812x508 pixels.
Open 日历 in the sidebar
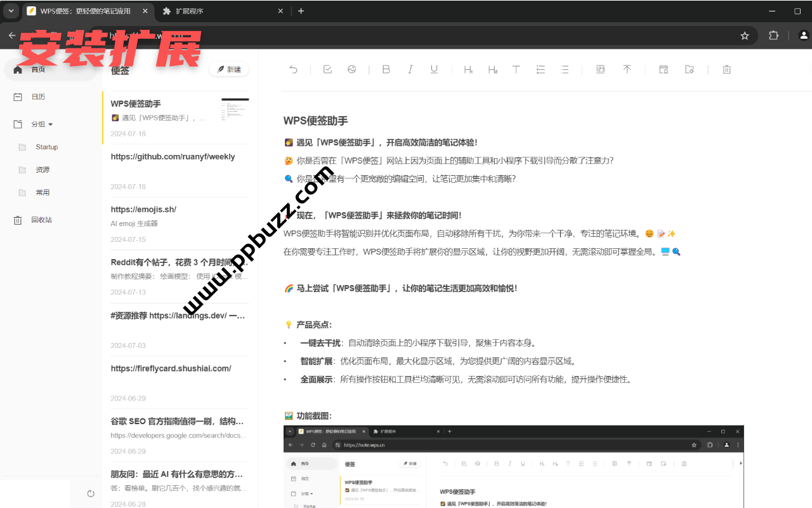(x=38, y=97)
